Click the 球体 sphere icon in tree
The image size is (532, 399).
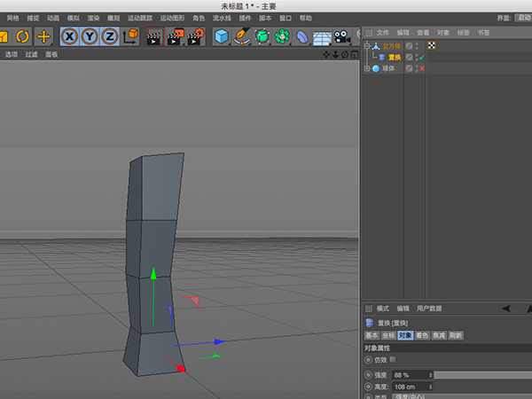tap(376, 68)
